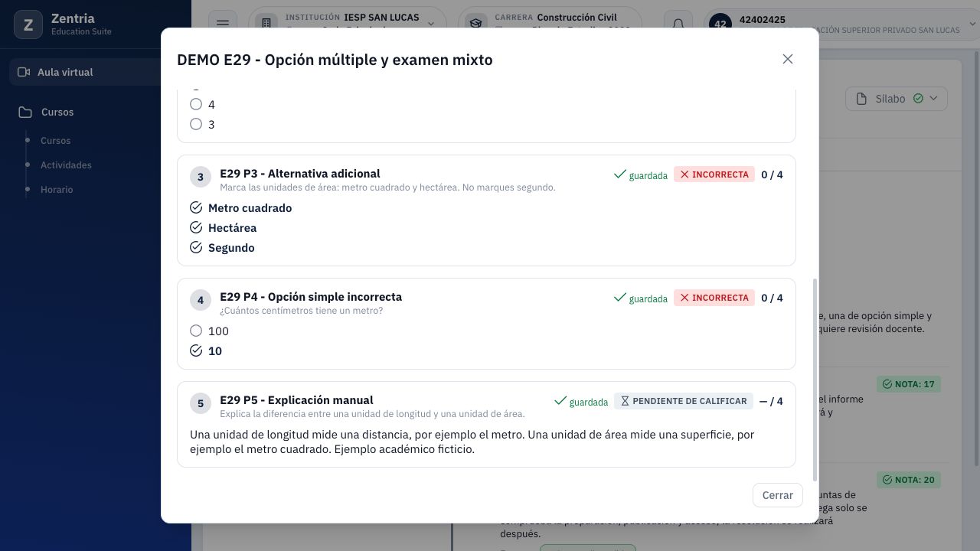The width and height of the screenshot is (980, 551).
Task: Select the 10 answer option
Action: tap(196, 350)
